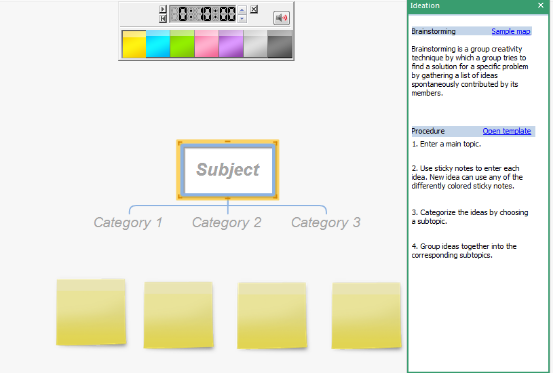Toggle the timer sound speaker button

coord(281,18)
